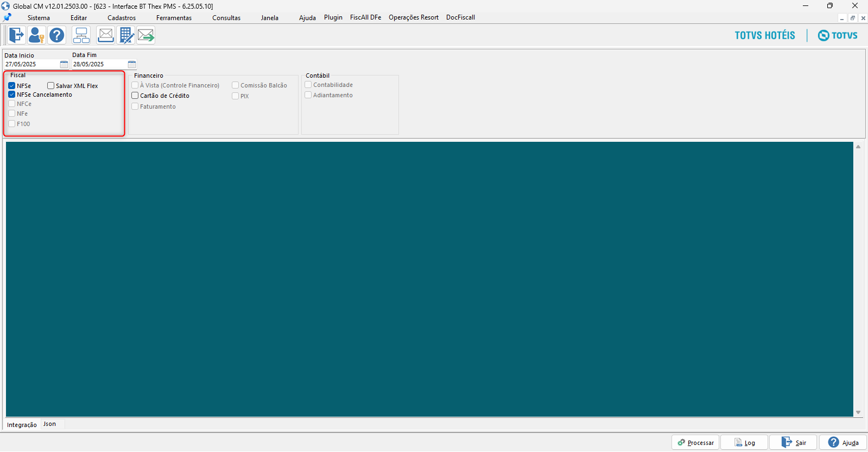868x452 pixels.
Task: Open the Ajuda menu in menu bar
Action: [x=307, y=18]
